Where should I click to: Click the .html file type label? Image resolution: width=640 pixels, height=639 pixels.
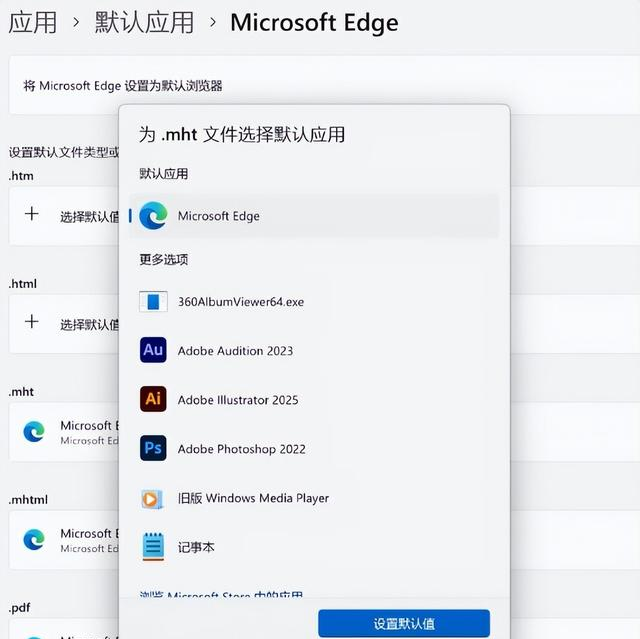pyautogui.click(x=22, y=284)
